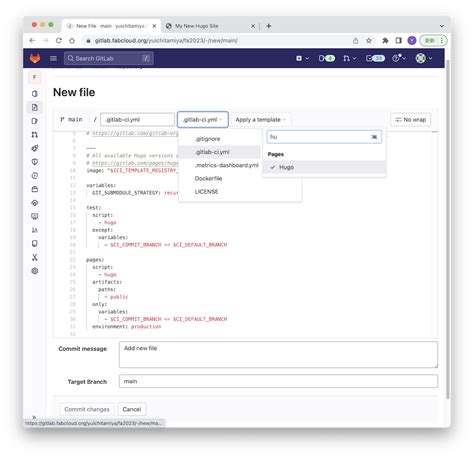Focus the Search GitLab field
This screenshot has width=474, height=458.
click(109, 58)
